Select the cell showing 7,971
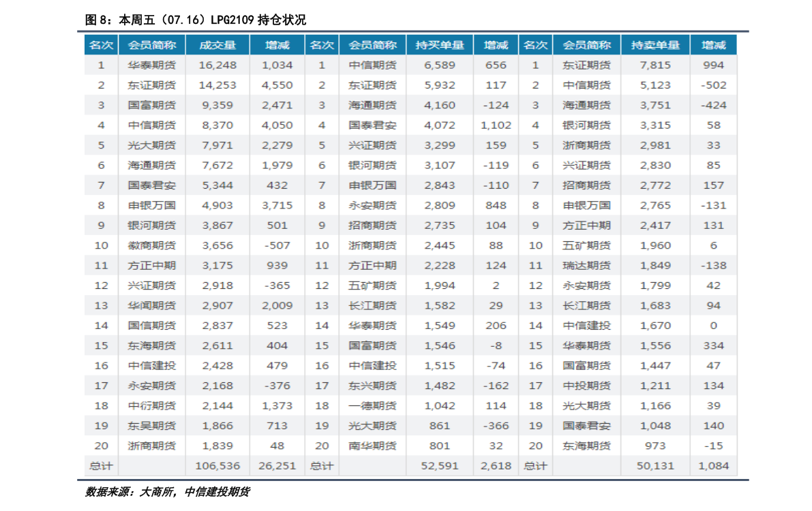 pos(217,146)
